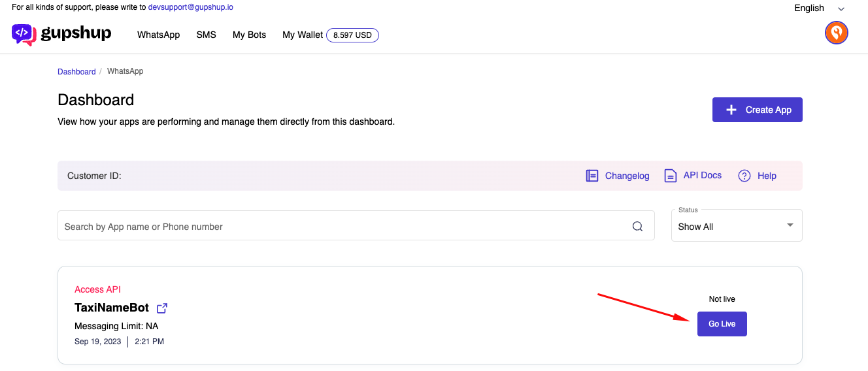Click the 2:21 PM time text
Image resolution: width=868 pixels, height=371 pixels.
coord(150,342)
